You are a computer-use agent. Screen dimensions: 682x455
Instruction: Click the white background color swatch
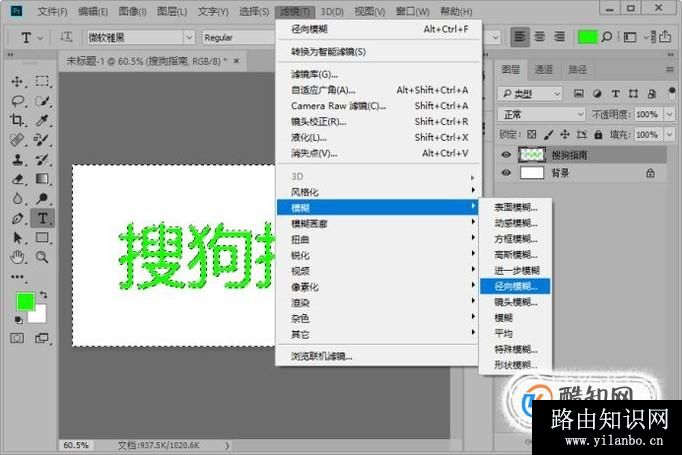(39, 315)
